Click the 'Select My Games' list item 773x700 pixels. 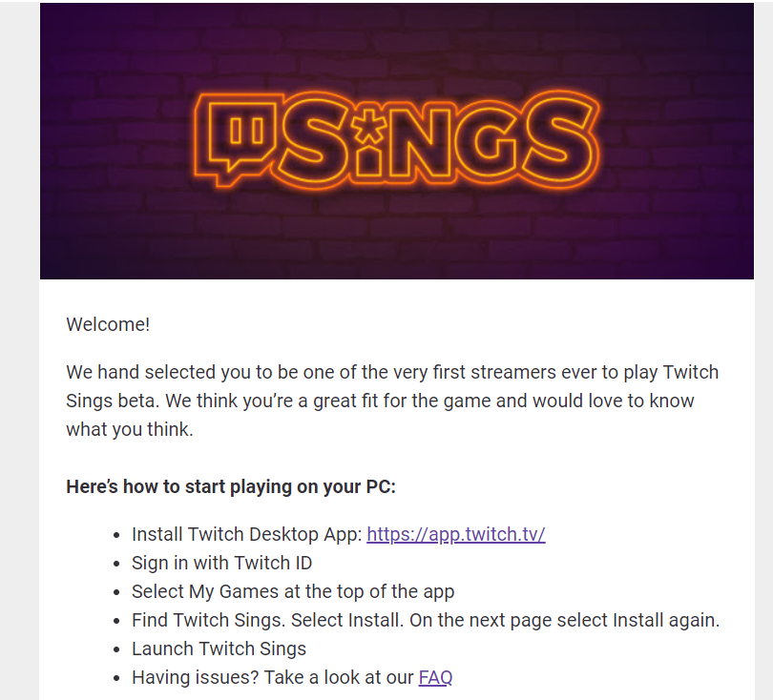292,591
